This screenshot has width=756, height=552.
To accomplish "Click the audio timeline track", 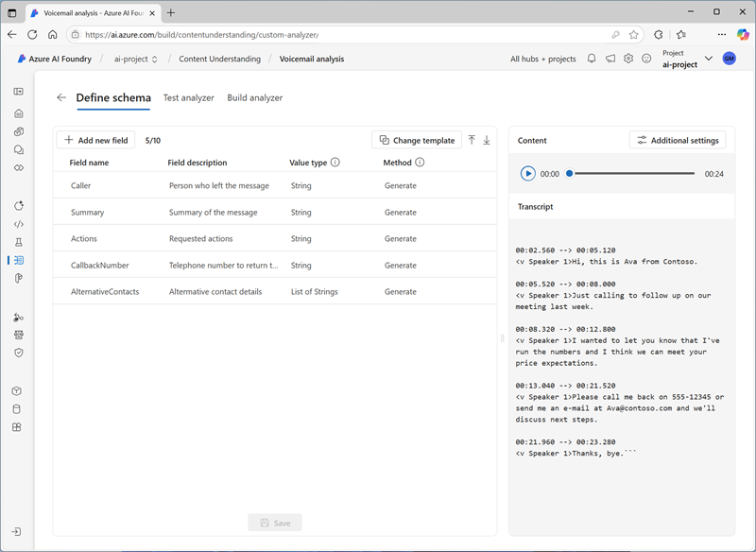I will (x=632, y=174).
